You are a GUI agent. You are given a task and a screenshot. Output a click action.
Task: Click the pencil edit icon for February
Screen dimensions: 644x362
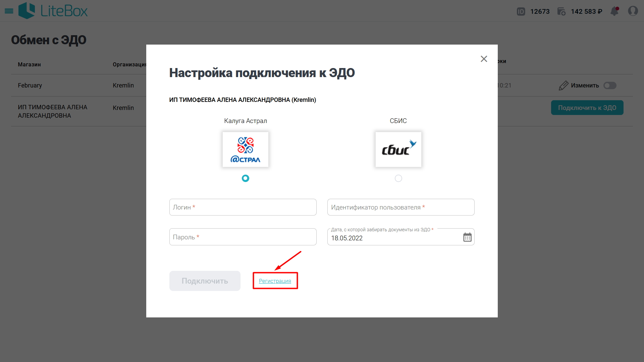coord(563,85)
